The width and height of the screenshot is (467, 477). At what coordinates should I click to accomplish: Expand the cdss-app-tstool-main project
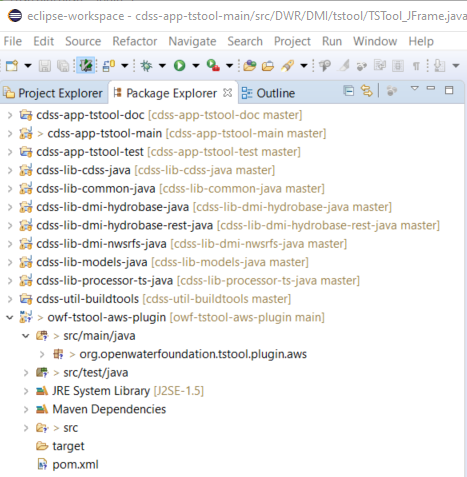[10, 134]
